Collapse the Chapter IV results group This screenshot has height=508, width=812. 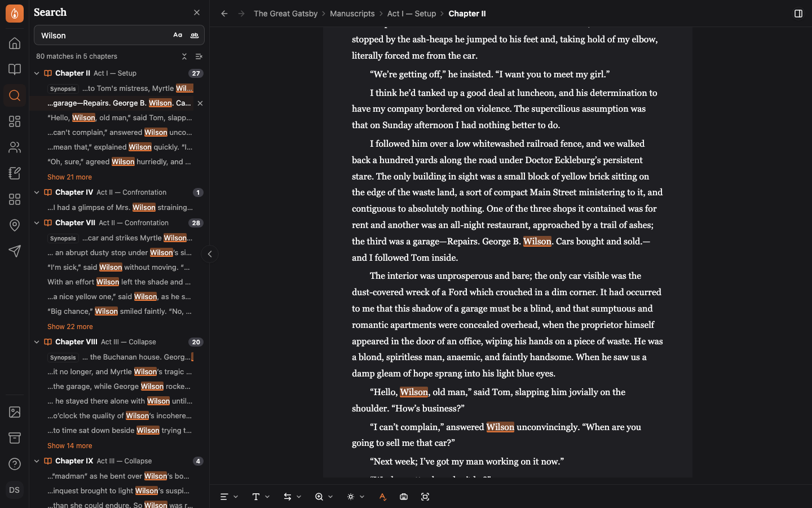pyautogui.click(x=37, y=192)
